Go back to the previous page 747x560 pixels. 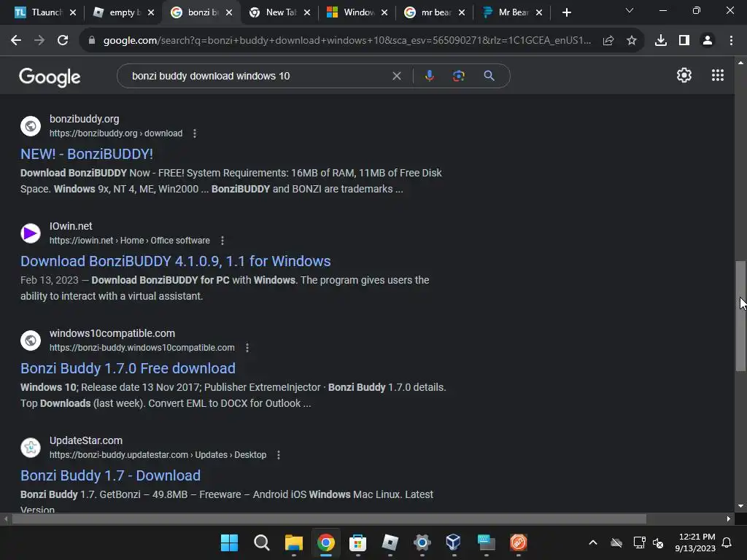[16, 41]
